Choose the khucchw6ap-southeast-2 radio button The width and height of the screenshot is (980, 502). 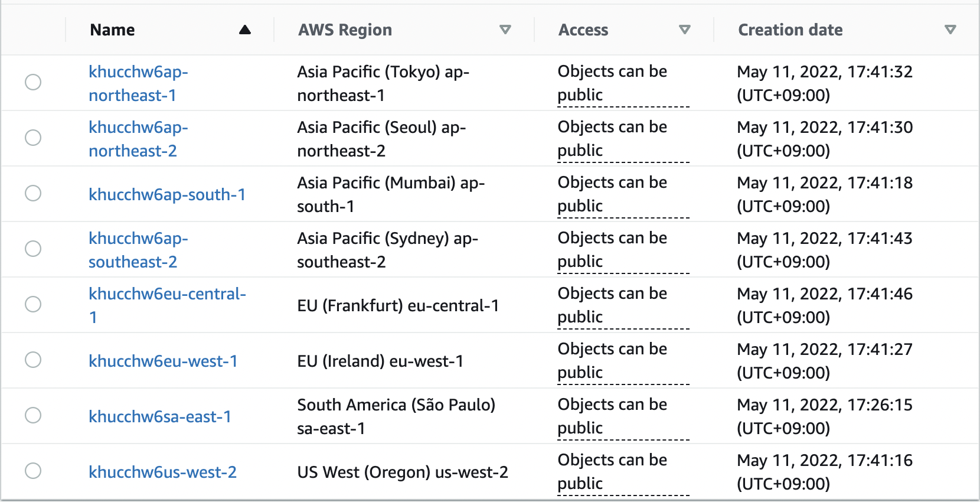[x=33, y=249]
